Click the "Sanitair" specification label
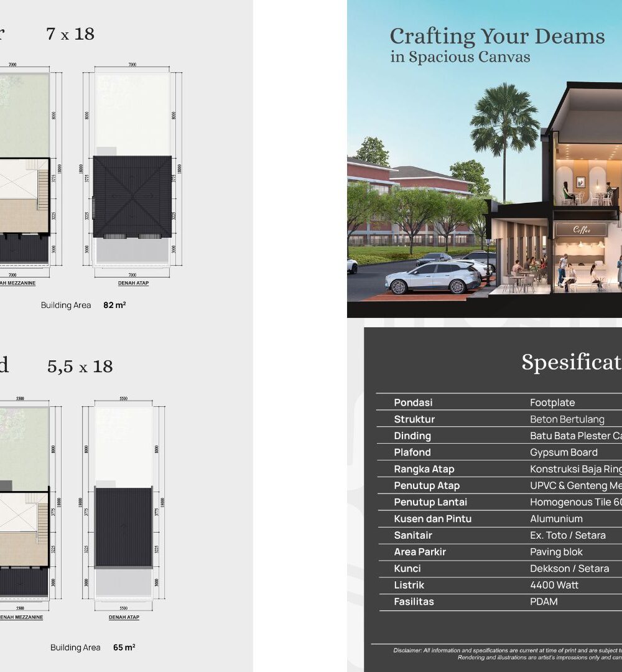 413,535
